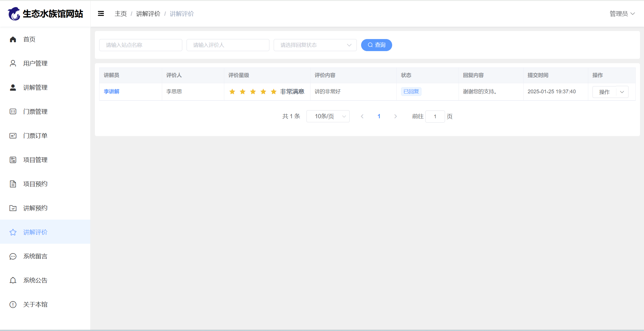
Task: Open the 李讲解 guide link
Action: point(112,92)
